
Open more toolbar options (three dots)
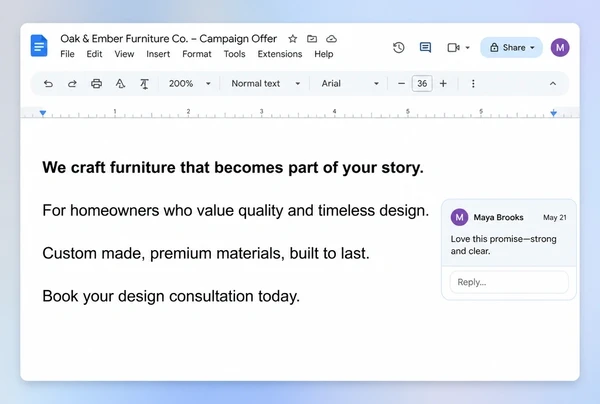(x=473, y=83)
